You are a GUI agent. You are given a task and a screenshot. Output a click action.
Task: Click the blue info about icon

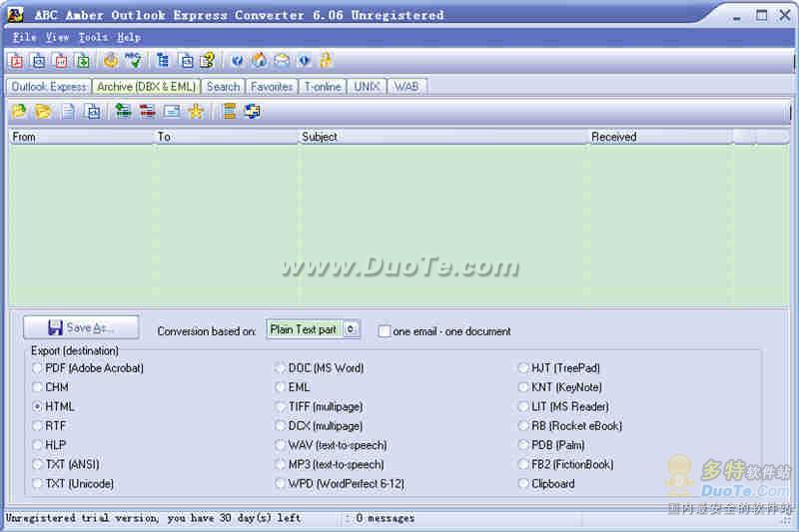click(x=305, y=61)
